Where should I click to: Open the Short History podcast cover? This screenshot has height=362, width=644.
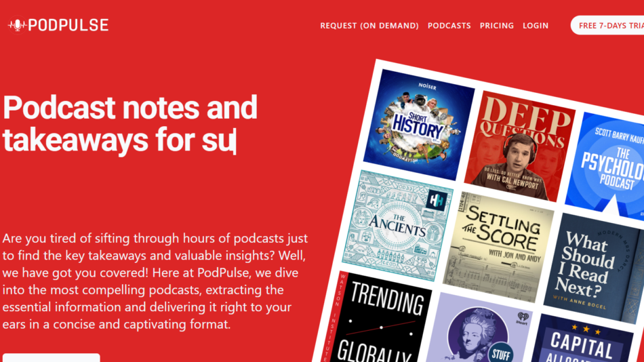(419, 125)
